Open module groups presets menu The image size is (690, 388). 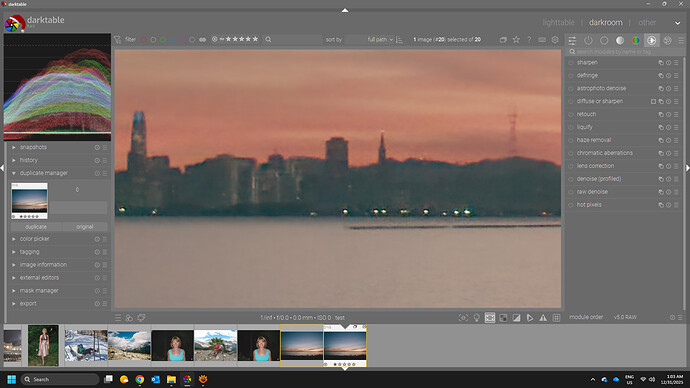(681, 40)
